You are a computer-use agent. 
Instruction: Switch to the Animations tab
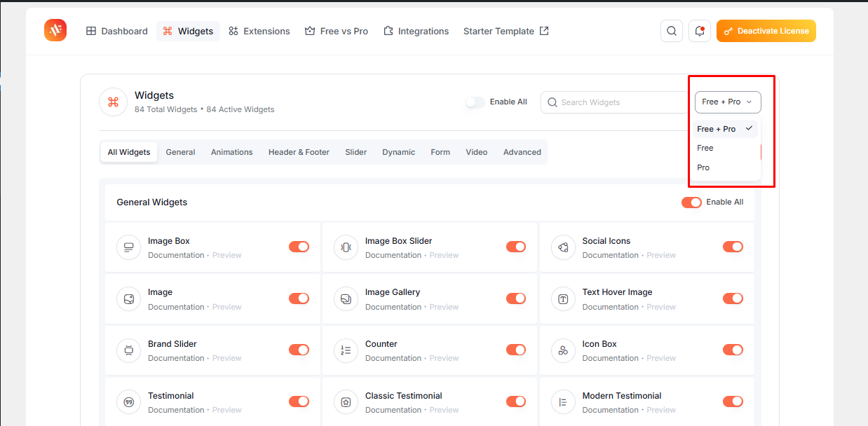pos(231,152)
